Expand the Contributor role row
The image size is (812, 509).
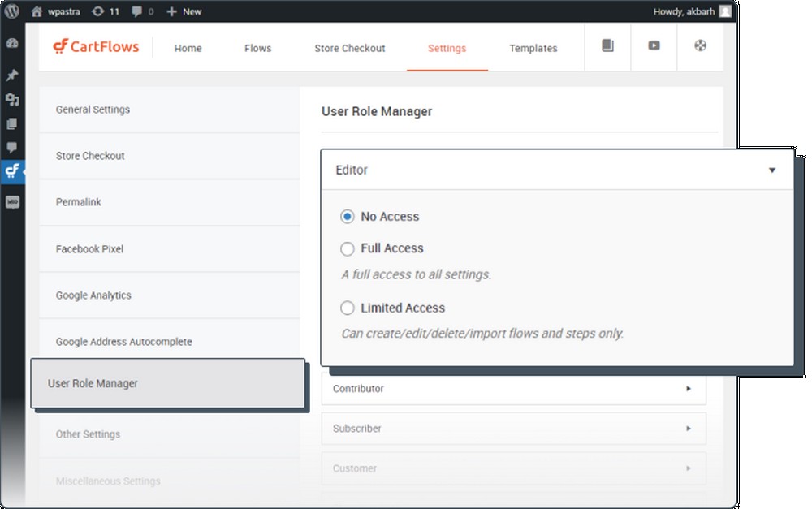pyautogui.click(x=514, y=388)
